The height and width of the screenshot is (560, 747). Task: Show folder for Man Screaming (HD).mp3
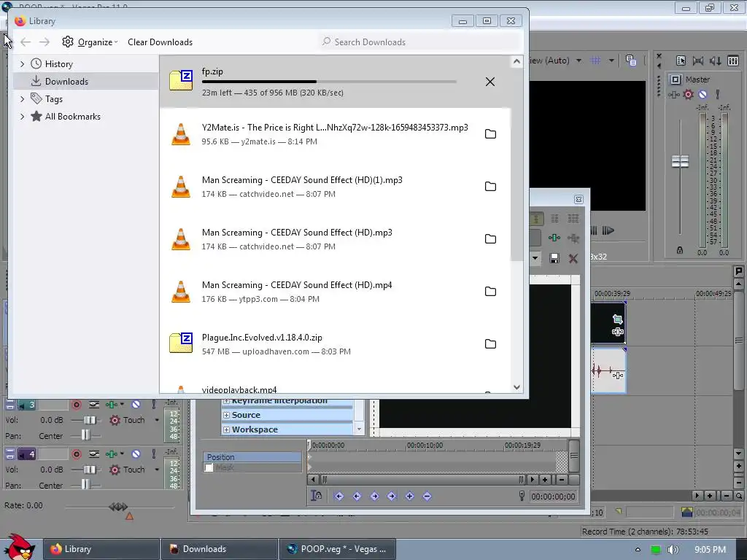(x=490, y=238)
